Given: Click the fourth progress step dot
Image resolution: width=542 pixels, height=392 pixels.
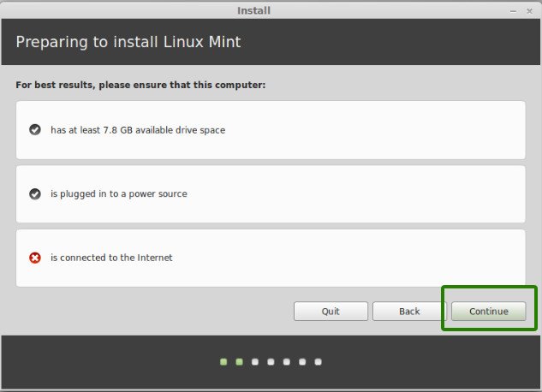Looking at the screenshot, I should [x=271, y=362].
